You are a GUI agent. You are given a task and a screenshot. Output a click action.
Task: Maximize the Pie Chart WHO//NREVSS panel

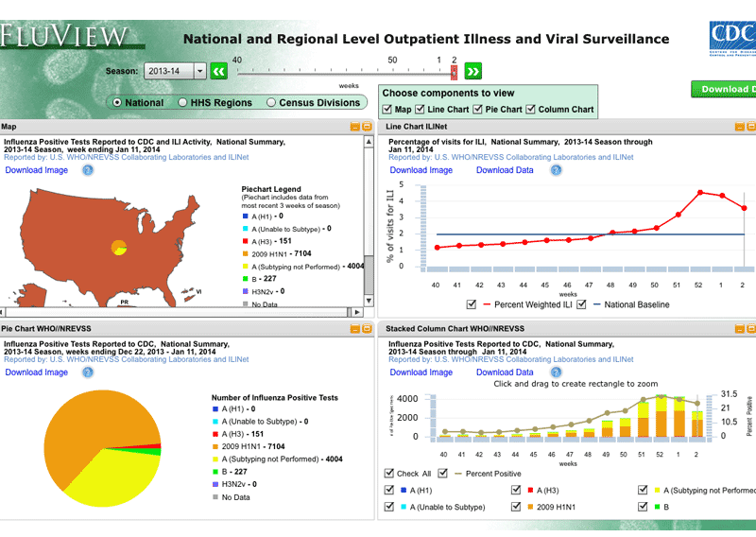click(x=367, y=329)
